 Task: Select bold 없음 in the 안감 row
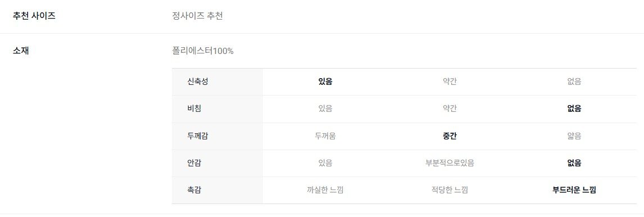pyautogui.click(x=574, y=163)
